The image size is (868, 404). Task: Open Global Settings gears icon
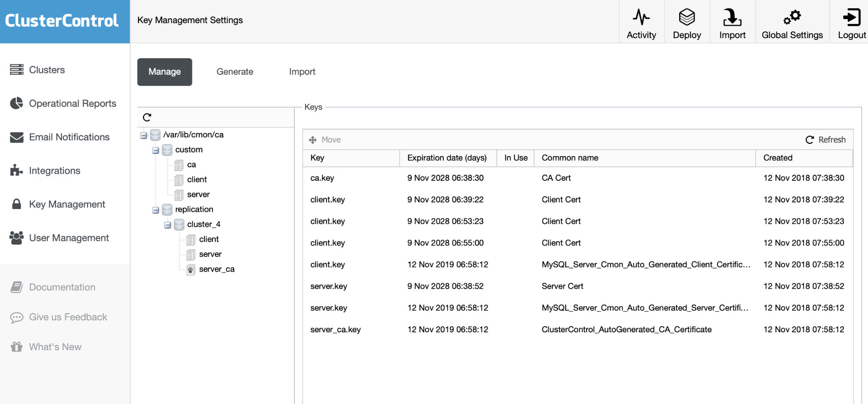792,17
